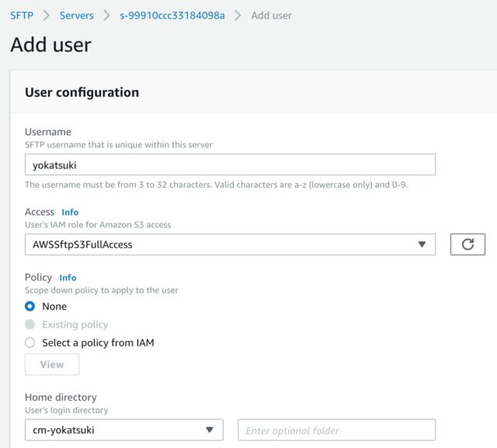Open the Info link beside Policy

68,277
